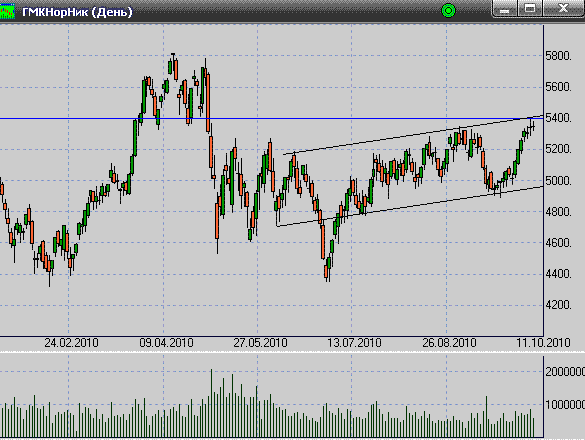Click the green circular indicator in title bar
The image size is (585, 440).
click(448, 10)
